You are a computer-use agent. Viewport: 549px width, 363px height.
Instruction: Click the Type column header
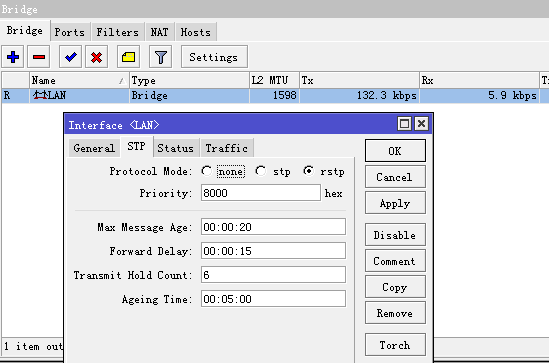pos(189,81)
